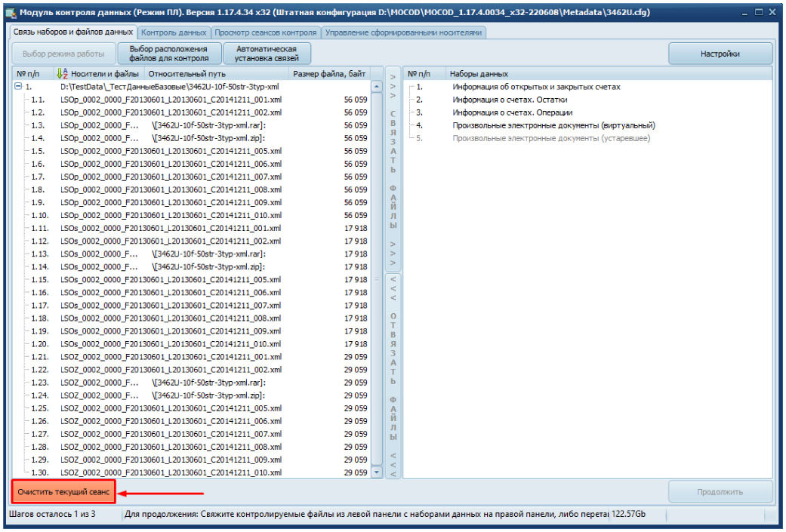
Task: Select file row 1.5 ending in _005.xml
Action: click(171, 151)
